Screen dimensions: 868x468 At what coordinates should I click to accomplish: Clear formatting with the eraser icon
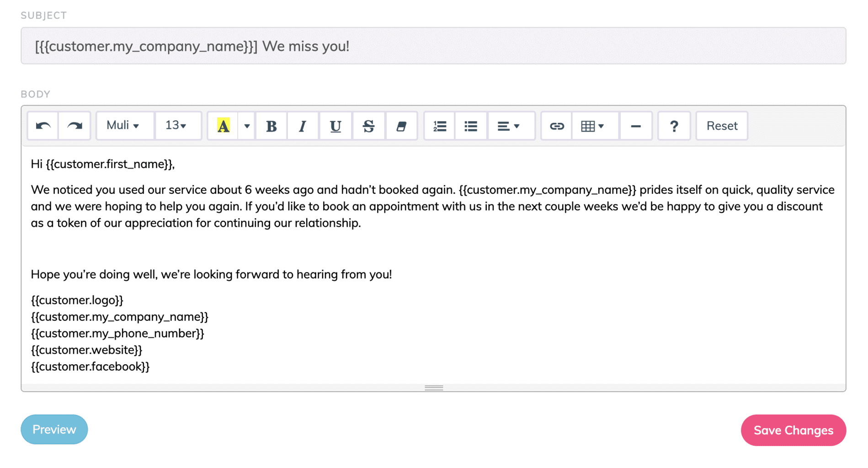pyautogui.click(x=401, y=126)
